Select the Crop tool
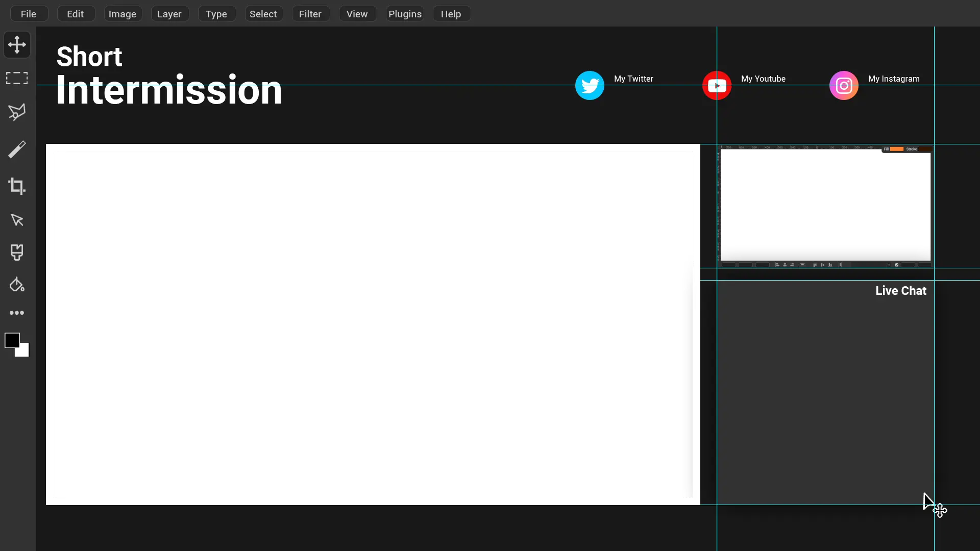 [x=17, y=186]
